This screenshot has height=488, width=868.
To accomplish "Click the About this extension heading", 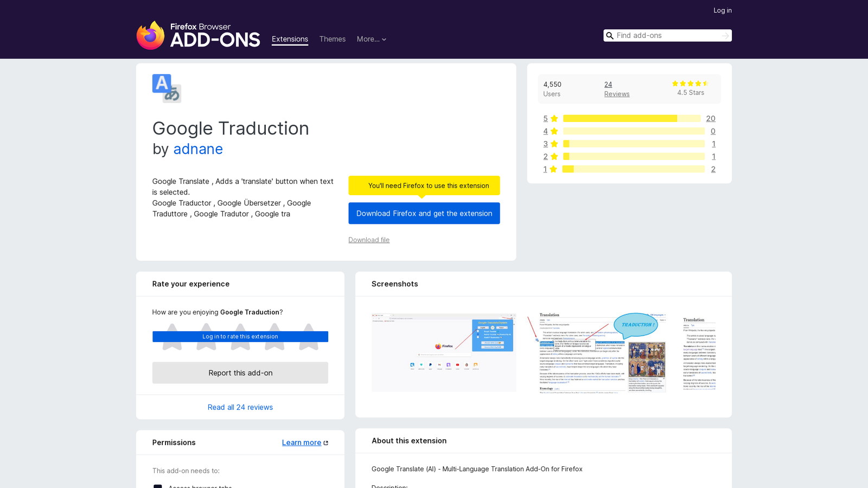I will [x=409, y=441].
